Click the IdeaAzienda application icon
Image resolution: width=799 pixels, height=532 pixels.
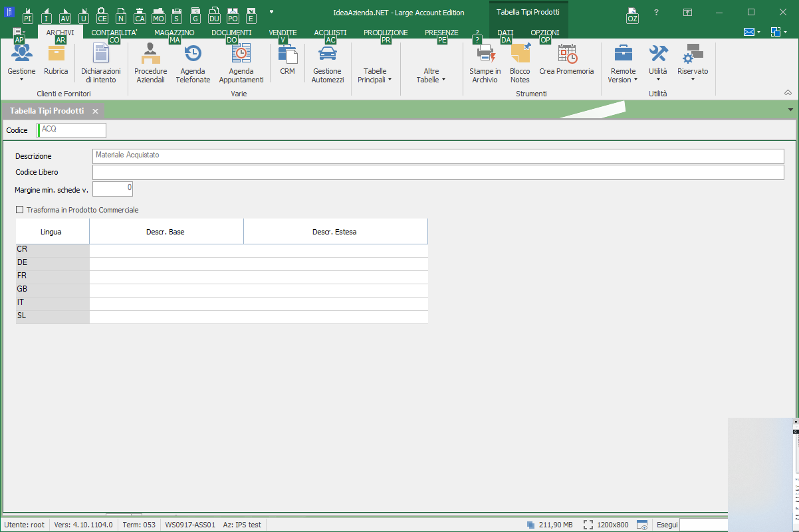(9, 11)
